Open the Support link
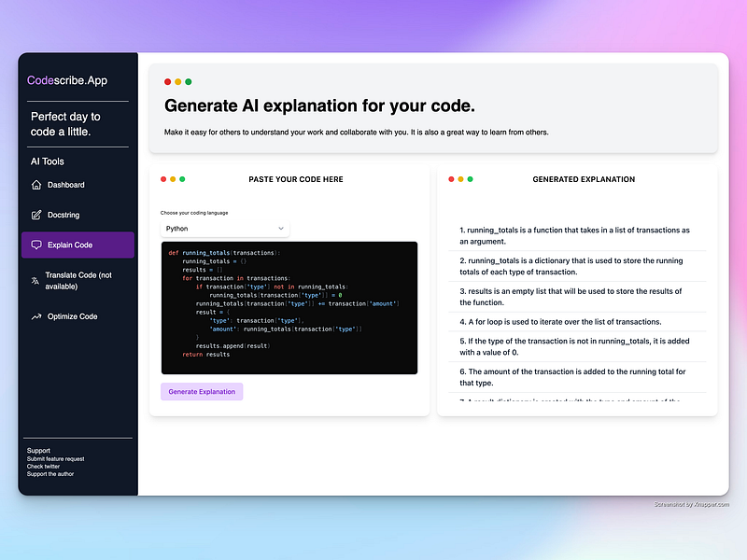Screen dimensions: 747x560 (38, 451)
